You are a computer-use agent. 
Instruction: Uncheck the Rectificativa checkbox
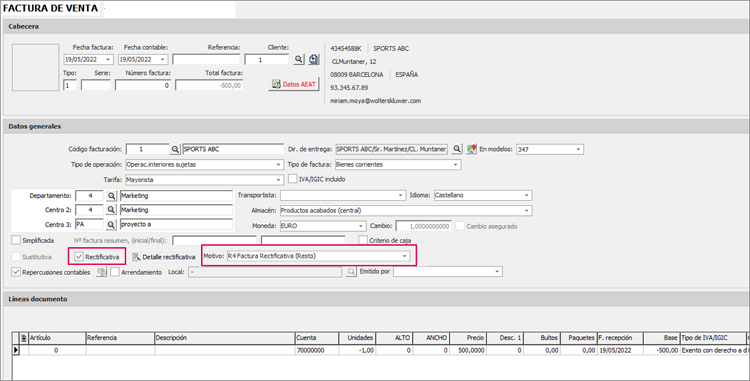[x=79, y=257]
